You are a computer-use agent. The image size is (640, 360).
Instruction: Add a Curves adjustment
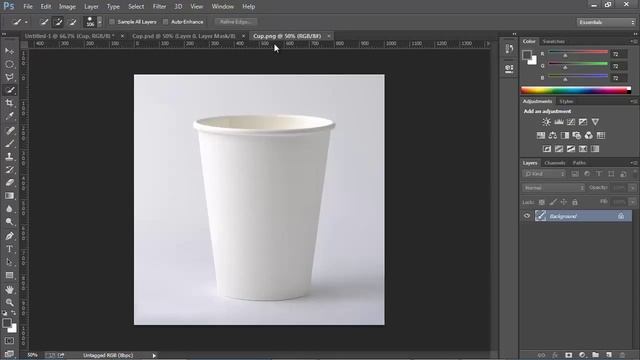[x=571, y=122]
